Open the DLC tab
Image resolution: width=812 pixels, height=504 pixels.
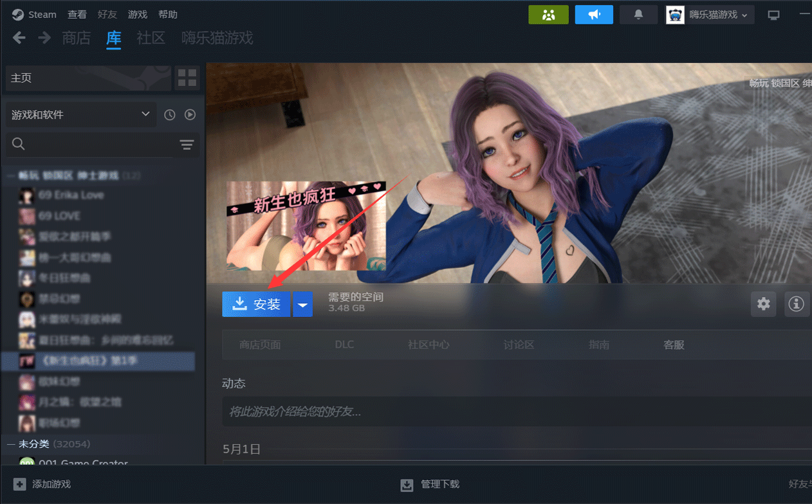coord(344,345)
